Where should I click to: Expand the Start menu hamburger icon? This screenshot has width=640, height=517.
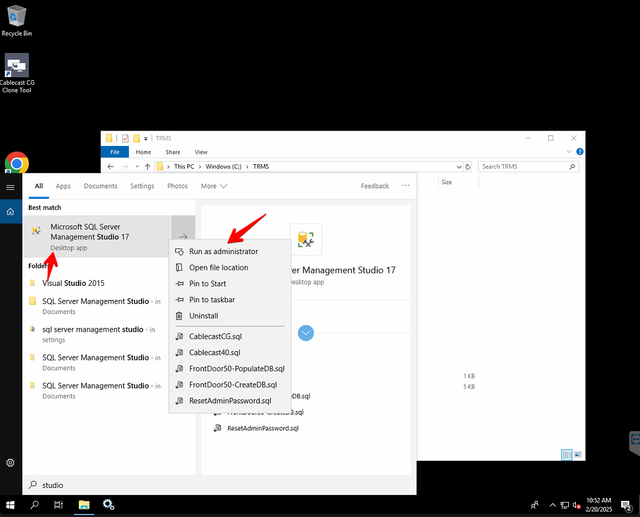[10, 187]
